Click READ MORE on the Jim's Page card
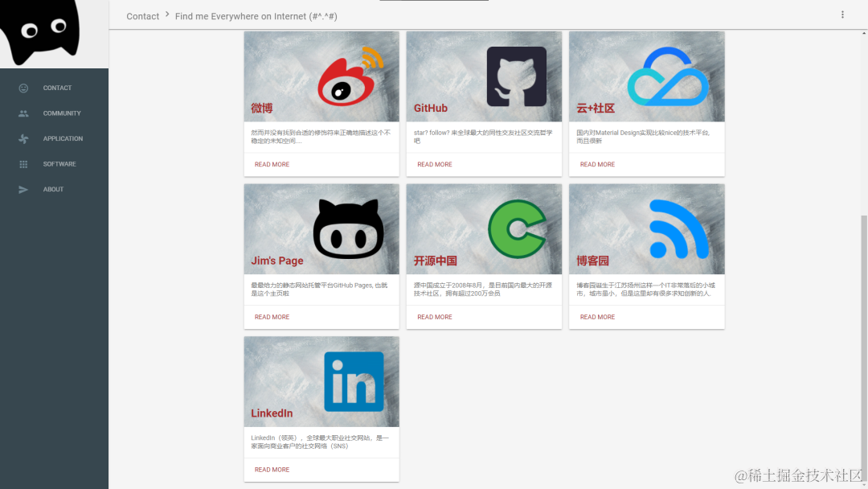 (272, 318)
